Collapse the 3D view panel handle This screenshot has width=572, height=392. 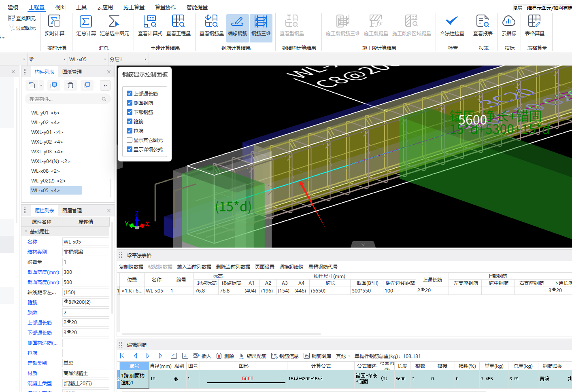pyautogui.click(x=363, y=244)
